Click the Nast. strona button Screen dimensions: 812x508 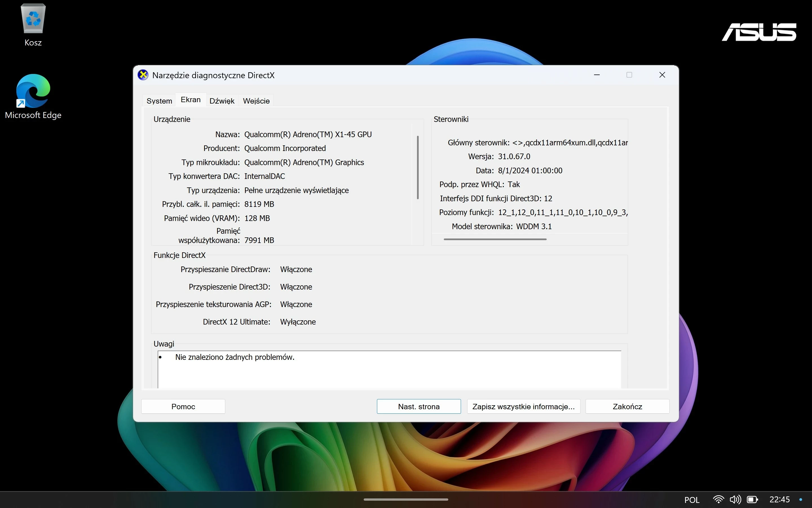(x=419, y=406)
